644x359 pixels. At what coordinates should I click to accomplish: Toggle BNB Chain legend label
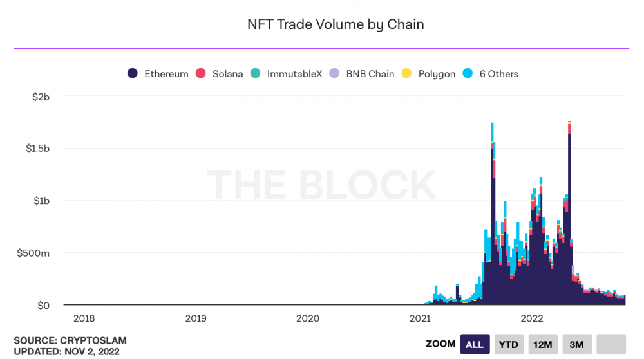tap(370, 74)
